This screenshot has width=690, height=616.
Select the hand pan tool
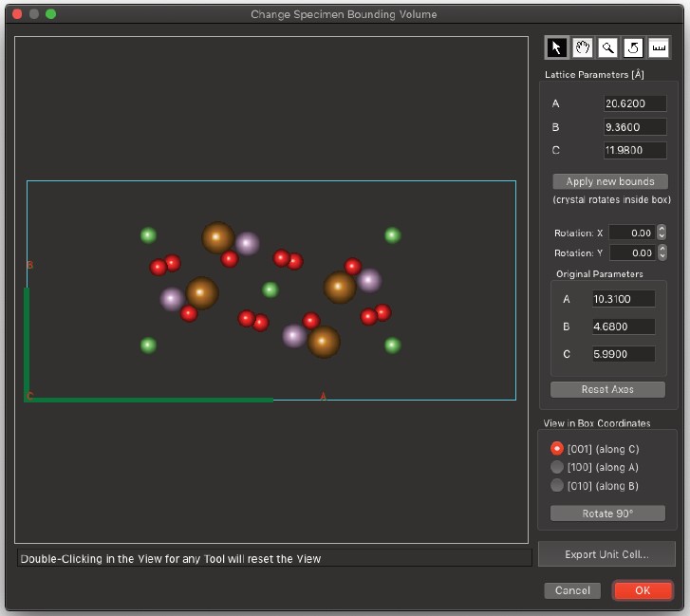coord(582,47)
